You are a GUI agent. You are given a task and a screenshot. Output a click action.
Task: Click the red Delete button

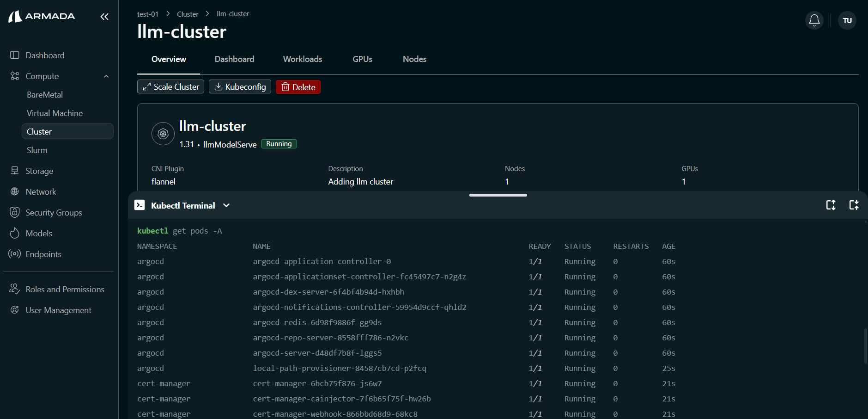298,87
